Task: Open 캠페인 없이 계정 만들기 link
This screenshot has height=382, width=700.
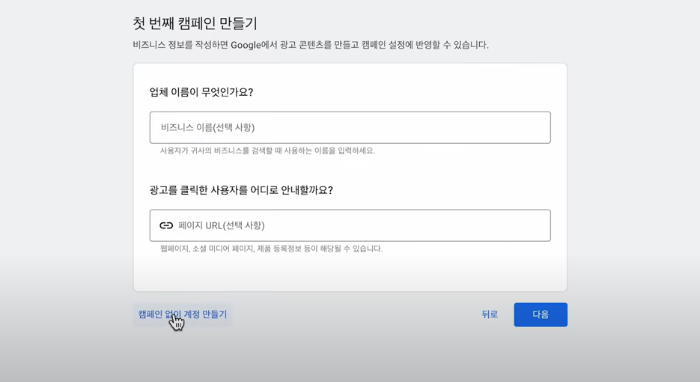Action: pyautogui.click(x=183, y=314)
